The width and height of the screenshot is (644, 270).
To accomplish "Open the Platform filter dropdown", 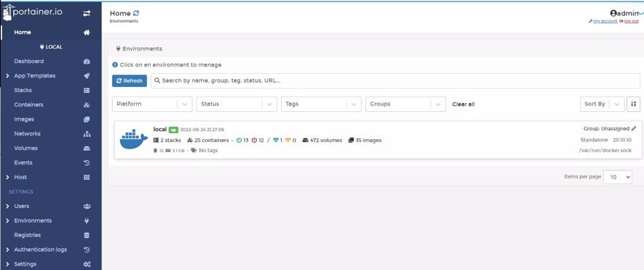I will (152, 104).
